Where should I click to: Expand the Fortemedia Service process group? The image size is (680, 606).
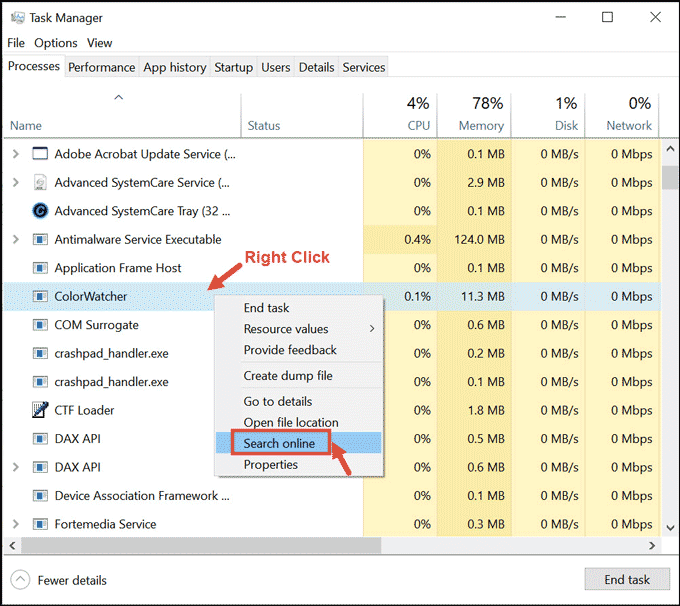point(15,524)
